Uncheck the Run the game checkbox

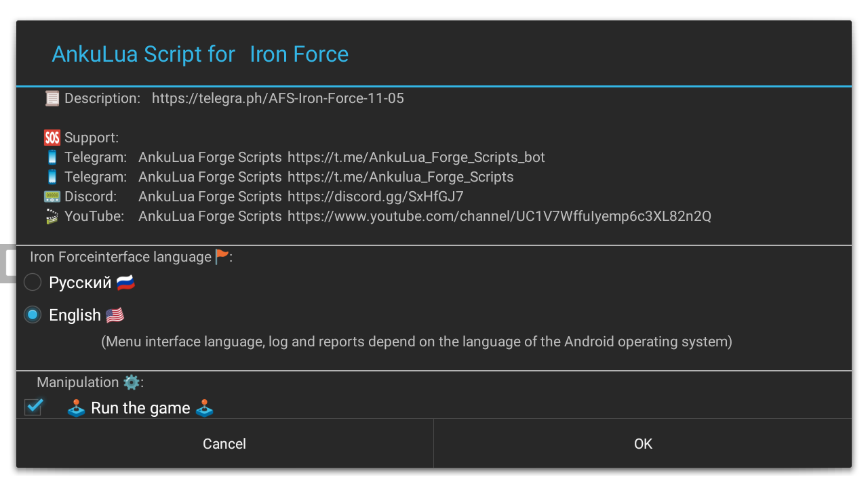tap(34, 407)
